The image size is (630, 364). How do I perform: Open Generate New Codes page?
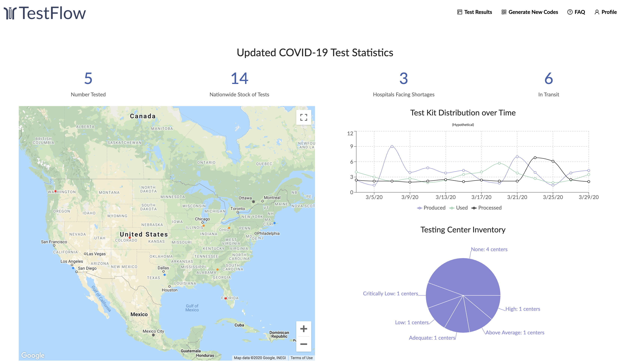click(x=529, y=12)
